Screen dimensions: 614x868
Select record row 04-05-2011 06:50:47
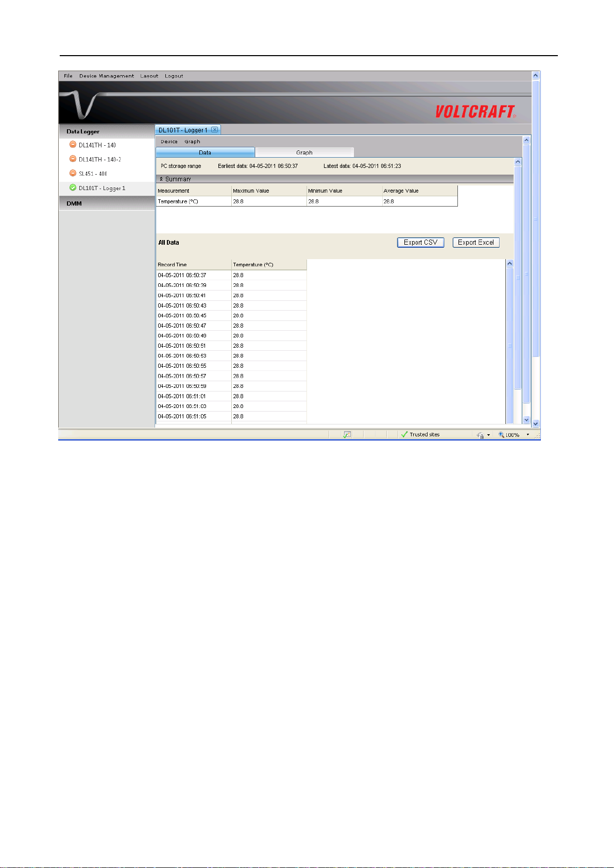(231, 326)
